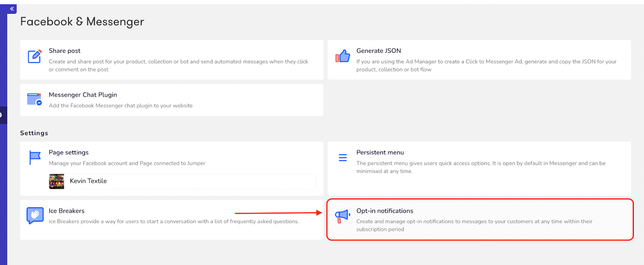Click the Opt-in notifications megaphone icon
Screen dimensions: 644x265
343,216
